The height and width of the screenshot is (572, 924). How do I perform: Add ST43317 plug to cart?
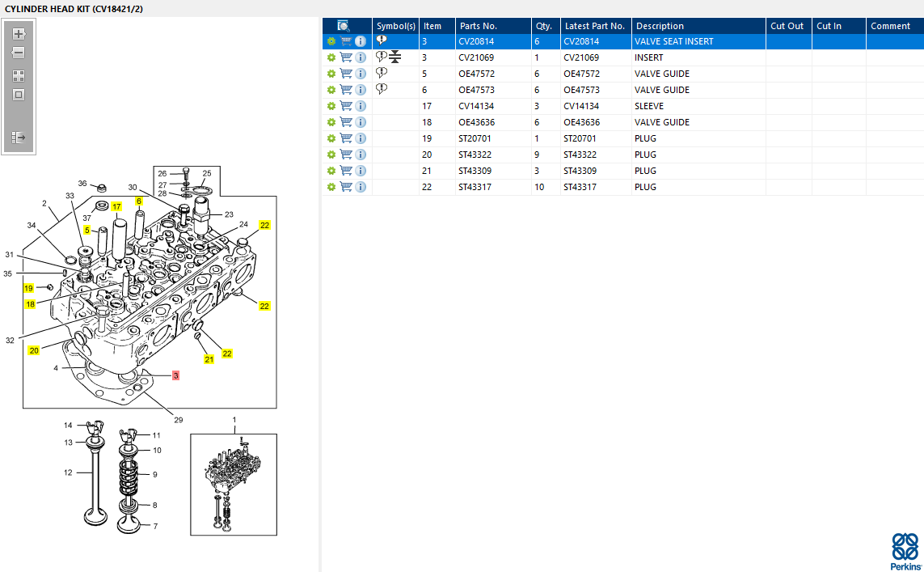pos(346,187)
